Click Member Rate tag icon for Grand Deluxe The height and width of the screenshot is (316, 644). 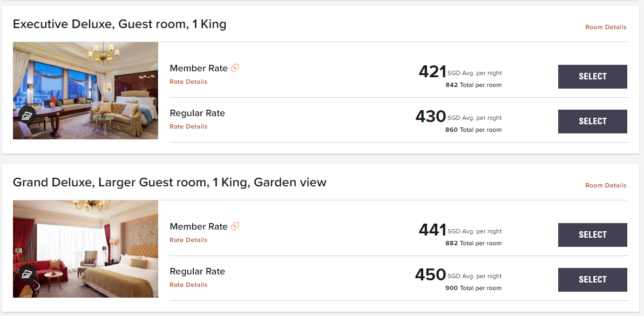pyautogui.click(x=235, y=226)
